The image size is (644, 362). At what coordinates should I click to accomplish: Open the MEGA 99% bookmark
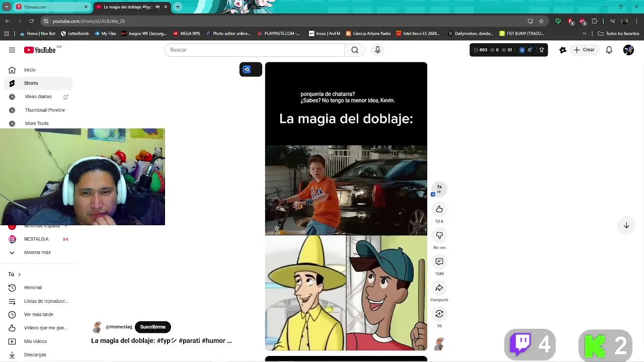pyautogui.click(x=187, y=34)
